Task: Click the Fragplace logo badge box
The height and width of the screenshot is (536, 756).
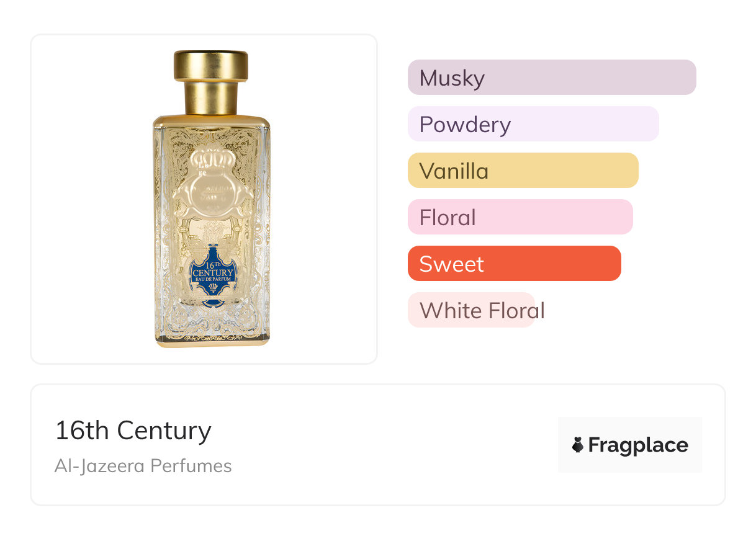Action: pos(630,445)
